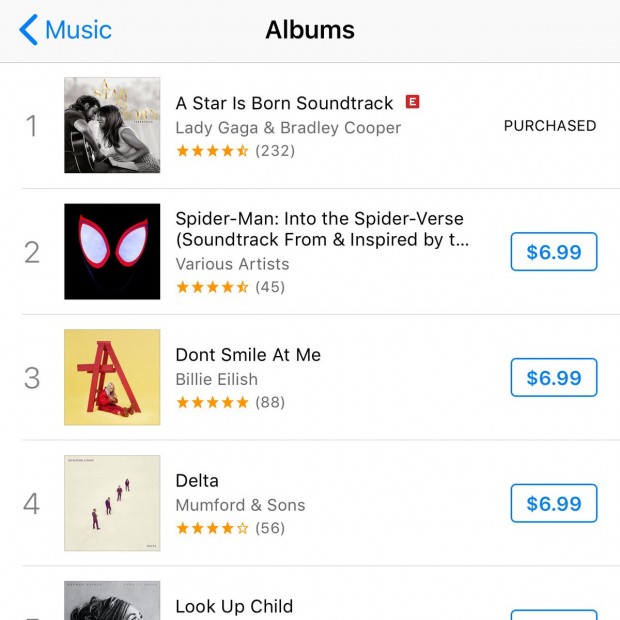View five-star rating with 88 reviews
This screenshot has width=620, height=620.
click(x=231, y=403)
